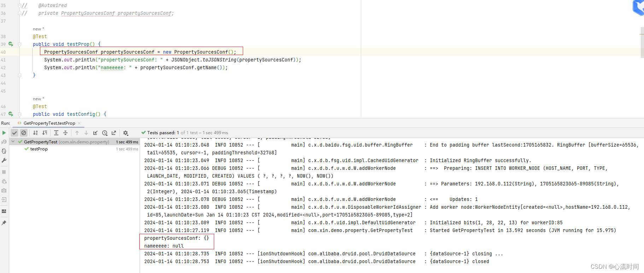Switch to GetPropertyTest.testProp run tab
The width and height of the screenshot is (644, 273).
click(x=49, y=123)
